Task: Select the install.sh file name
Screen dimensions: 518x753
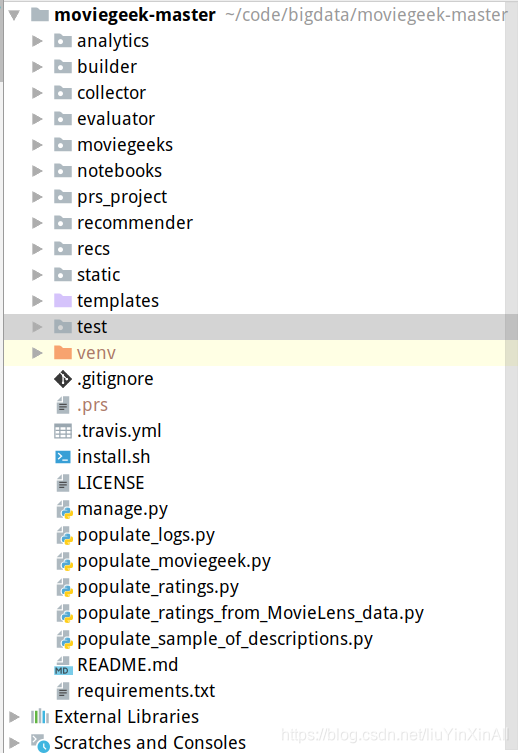Action: pos(113,457)
